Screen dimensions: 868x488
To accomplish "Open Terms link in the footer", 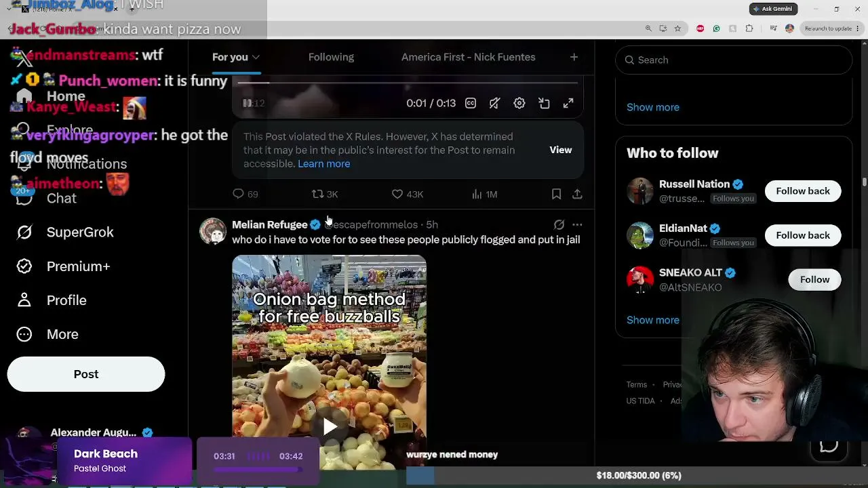I will pyautogui.click(x=636, y=385).
